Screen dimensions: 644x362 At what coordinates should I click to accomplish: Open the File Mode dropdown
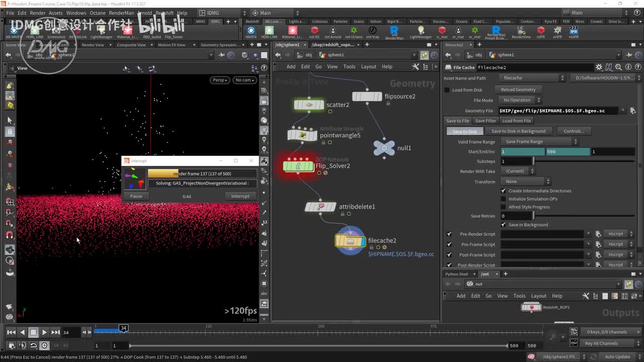click(x=520, y=100)
